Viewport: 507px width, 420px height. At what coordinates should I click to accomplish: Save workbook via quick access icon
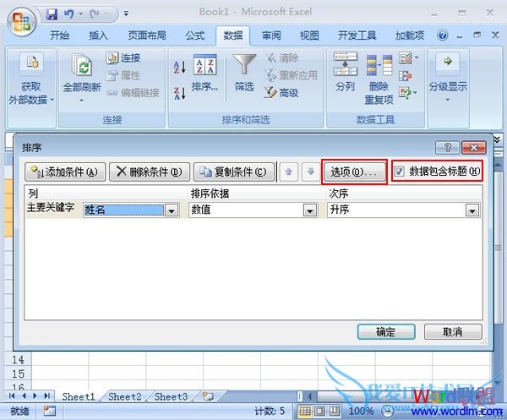click(x=52, y=14)
